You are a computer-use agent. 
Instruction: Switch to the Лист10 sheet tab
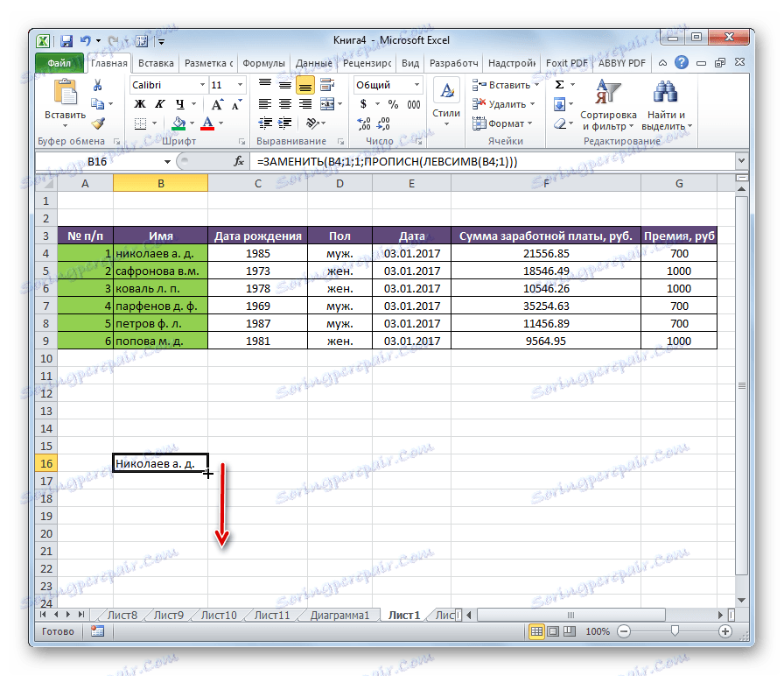pos(219,615)
